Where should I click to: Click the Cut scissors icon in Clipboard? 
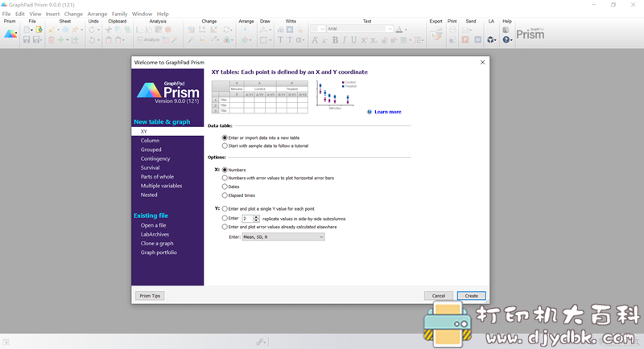tap(109, 30)
